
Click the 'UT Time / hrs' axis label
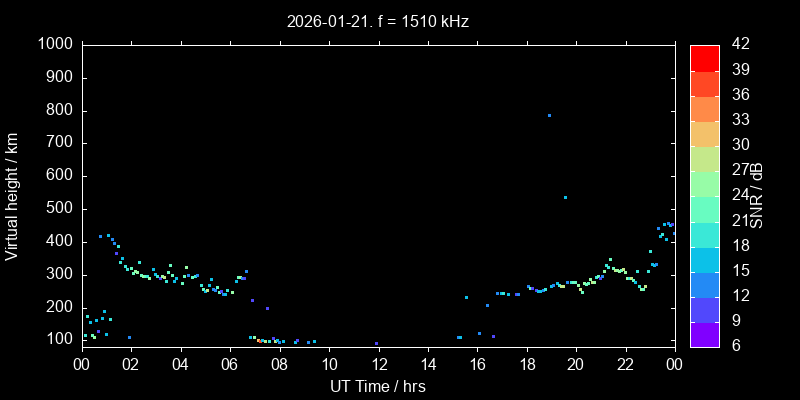click(378, 386)
